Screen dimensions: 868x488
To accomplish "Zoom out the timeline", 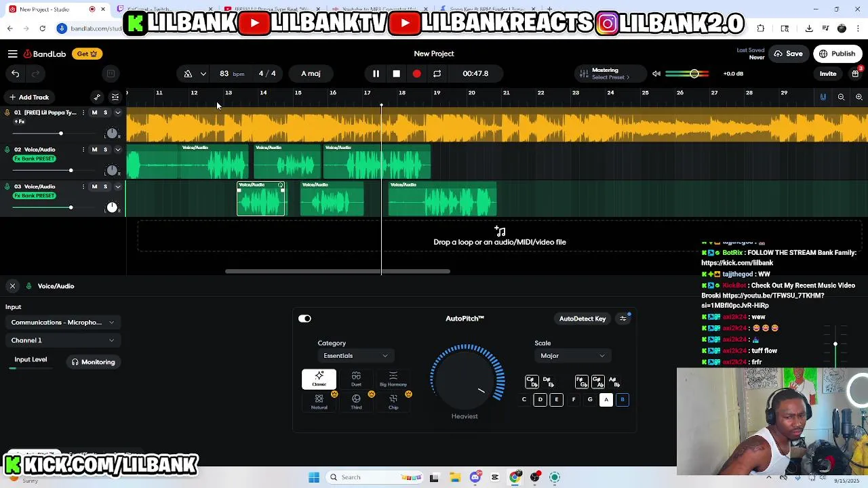I will pyautogui.click(x=841, y=97).
